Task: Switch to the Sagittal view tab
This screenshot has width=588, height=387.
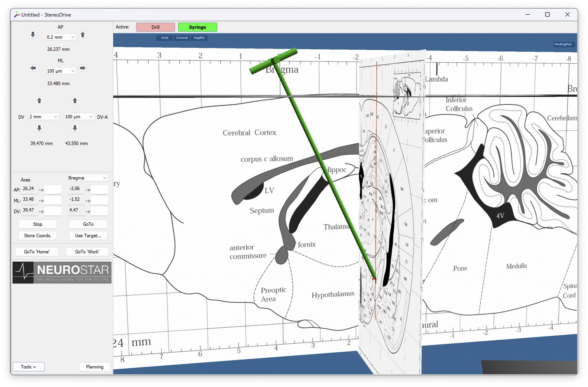Action: click(x=199, y=38)
